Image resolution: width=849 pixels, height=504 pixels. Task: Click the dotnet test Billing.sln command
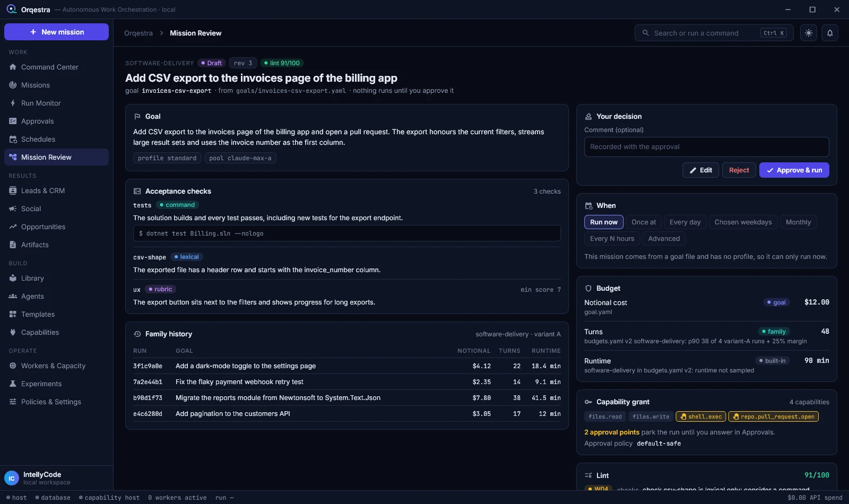pyautogui.click(x=346, y=233)
